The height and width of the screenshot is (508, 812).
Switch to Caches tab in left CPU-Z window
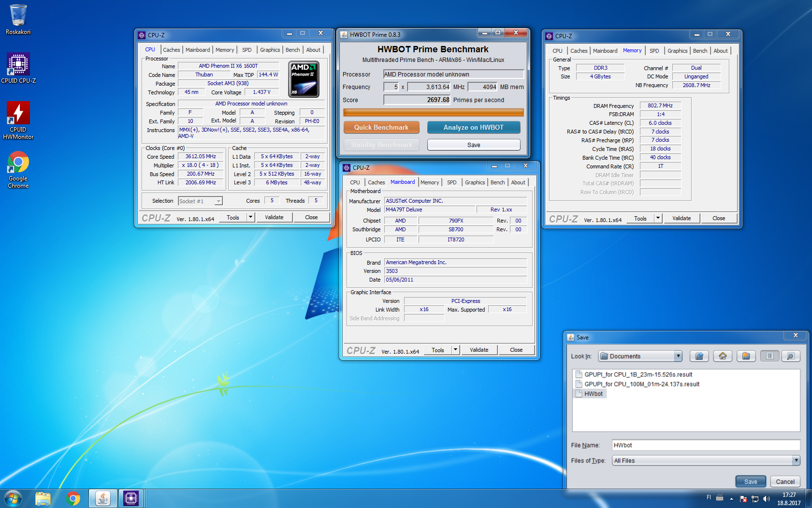[x=171, y=50]
